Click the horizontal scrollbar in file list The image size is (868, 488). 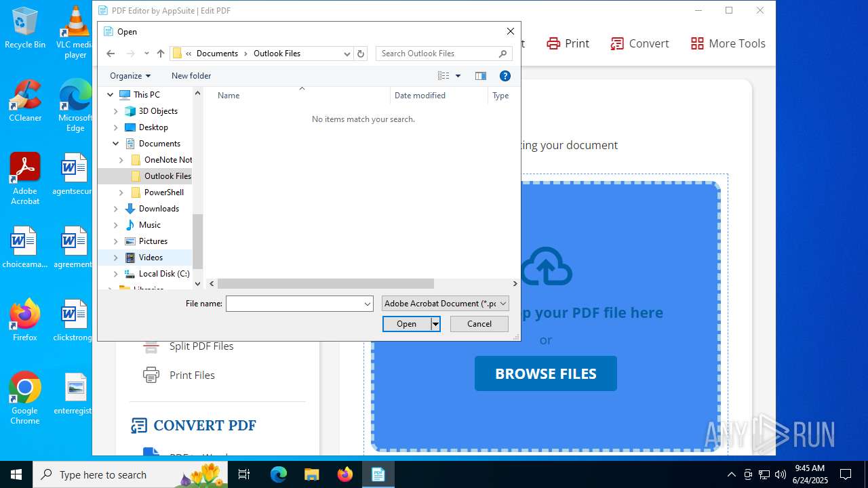coord(325,284)
